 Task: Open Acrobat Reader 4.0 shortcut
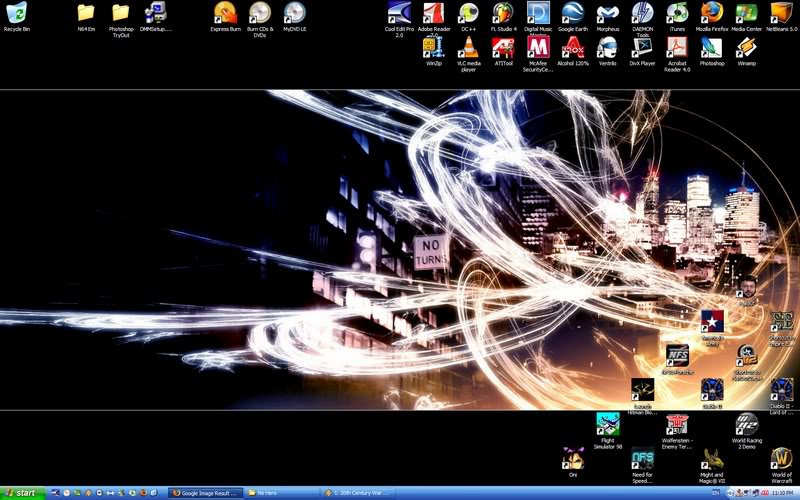tap(677, 54)
